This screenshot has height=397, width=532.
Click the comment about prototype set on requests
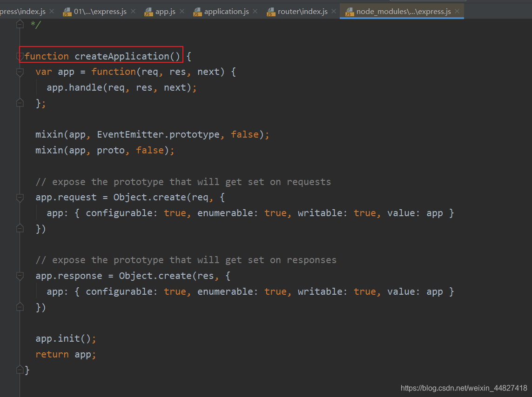(x=183, y=182)
